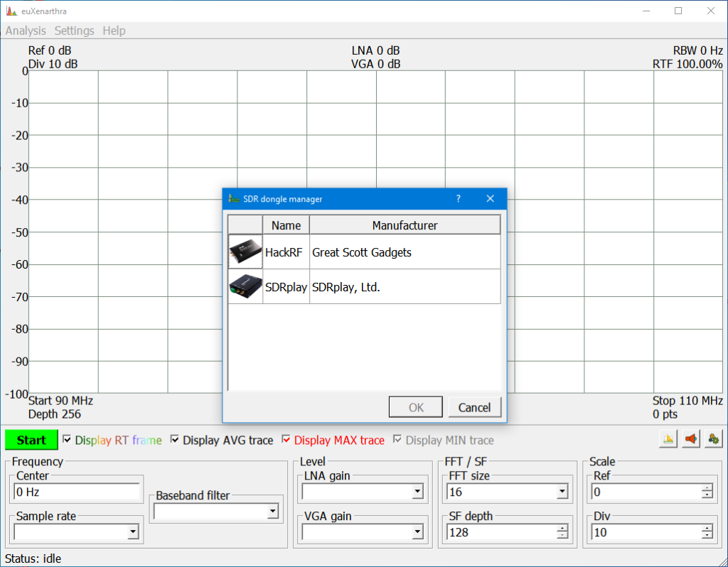
Task: Select the 'SDRplay, Ltd.' manufacturer cell
Action: (405, 287)
